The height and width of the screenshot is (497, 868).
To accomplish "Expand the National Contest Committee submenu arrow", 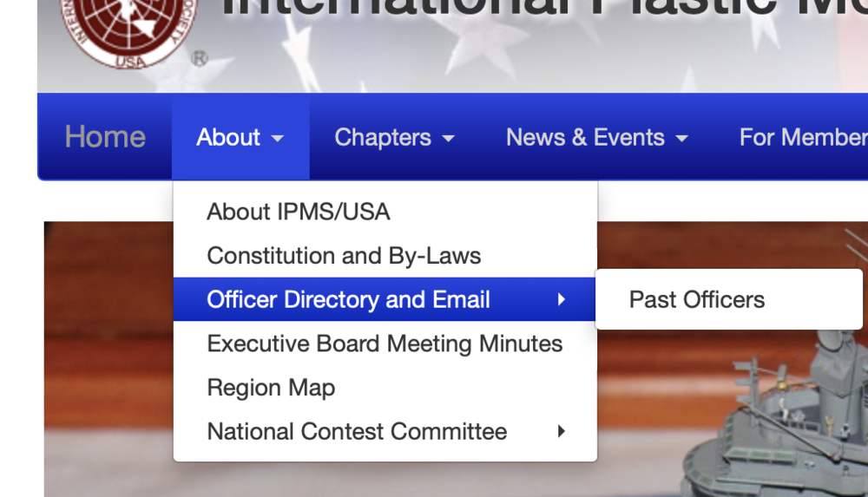I will tap(562, 431).
